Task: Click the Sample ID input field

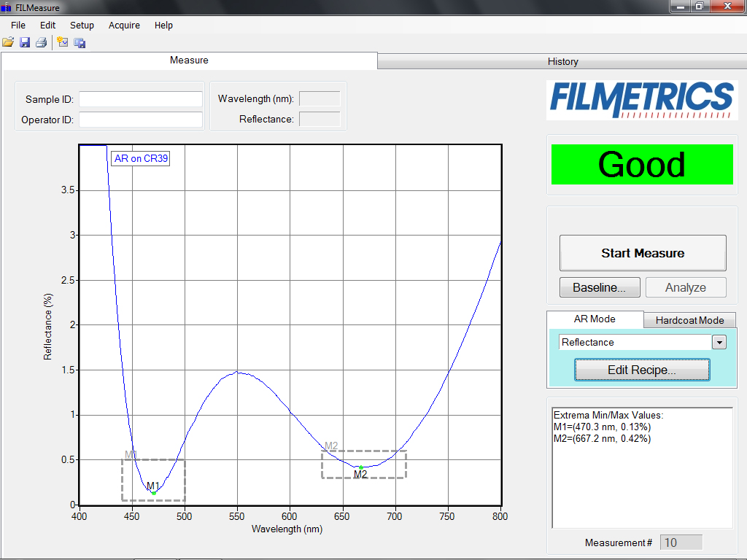Action: (141, 99)
